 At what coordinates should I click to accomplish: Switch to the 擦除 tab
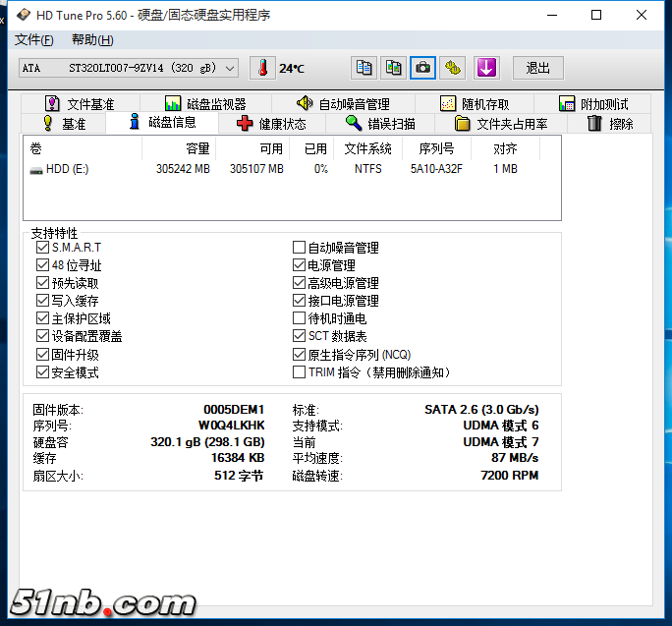pyautogui.click(x=609, y=124)
